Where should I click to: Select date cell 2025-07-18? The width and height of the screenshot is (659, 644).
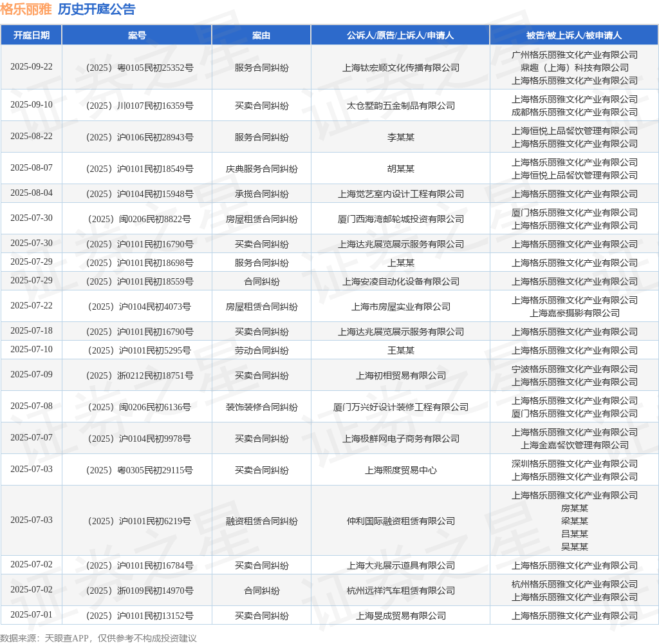coord(32,331)
